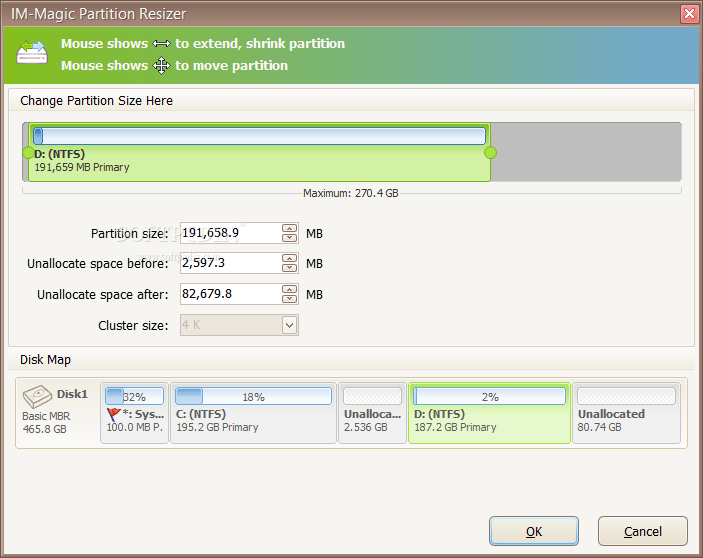Decrease Partition size with down arrow
Image resolution: width=703 pixels, height=558 pixels.
[x=290, y=238]
